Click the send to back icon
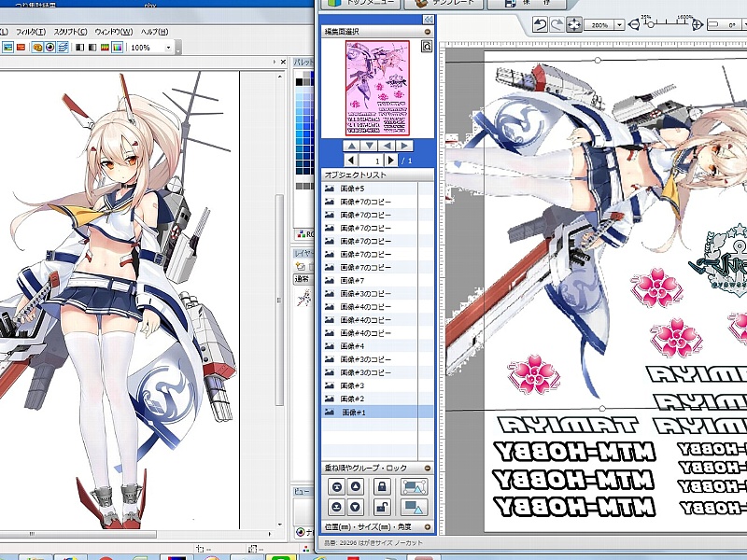Image resolution: width=747 pixels, height=560 pixels. tap(337, 507)
